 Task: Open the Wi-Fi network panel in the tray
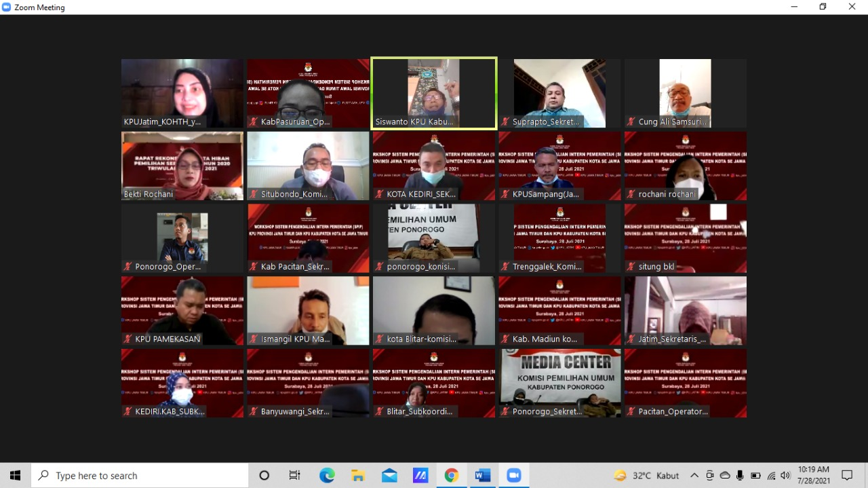tap(771, 476)
